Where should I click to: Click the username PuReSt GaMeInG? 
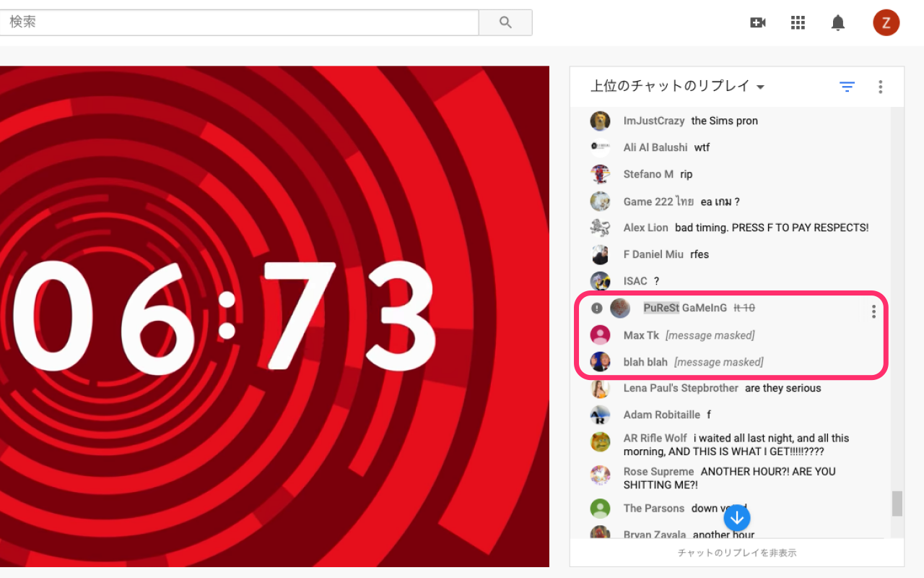(685, 308)
